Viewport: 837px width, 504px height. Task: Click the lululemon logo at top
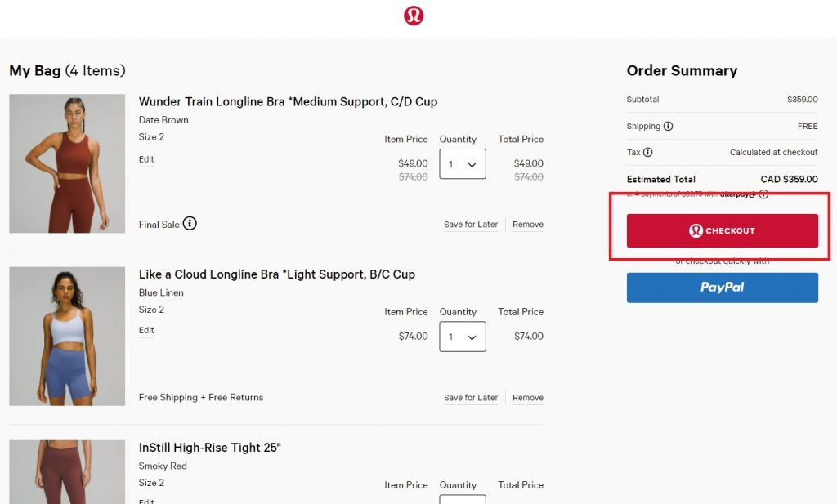414,16
